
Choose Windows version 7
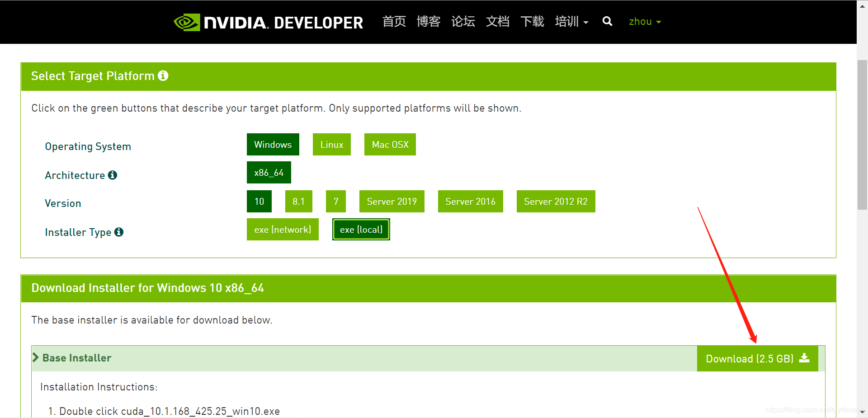336,202
